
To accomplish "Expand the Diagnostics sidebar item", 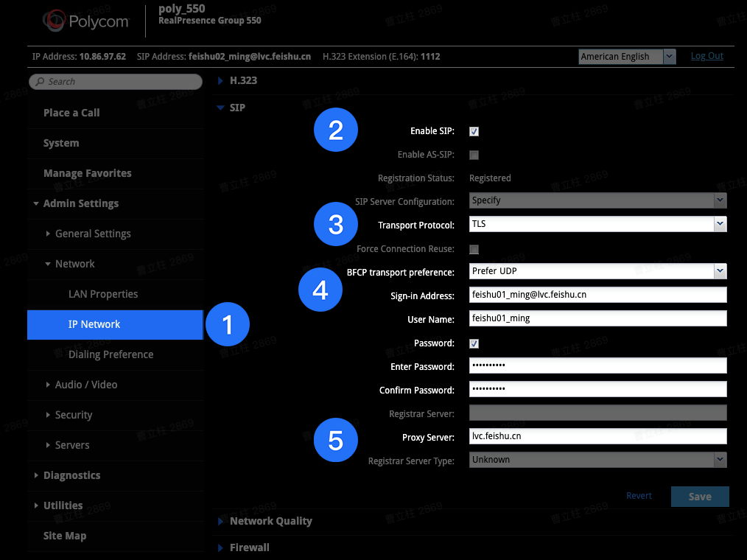I will (71, 475).
